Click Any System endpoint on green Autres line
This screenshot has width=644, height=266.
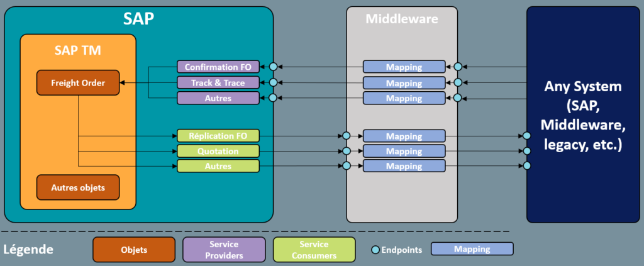pos(527,166)
